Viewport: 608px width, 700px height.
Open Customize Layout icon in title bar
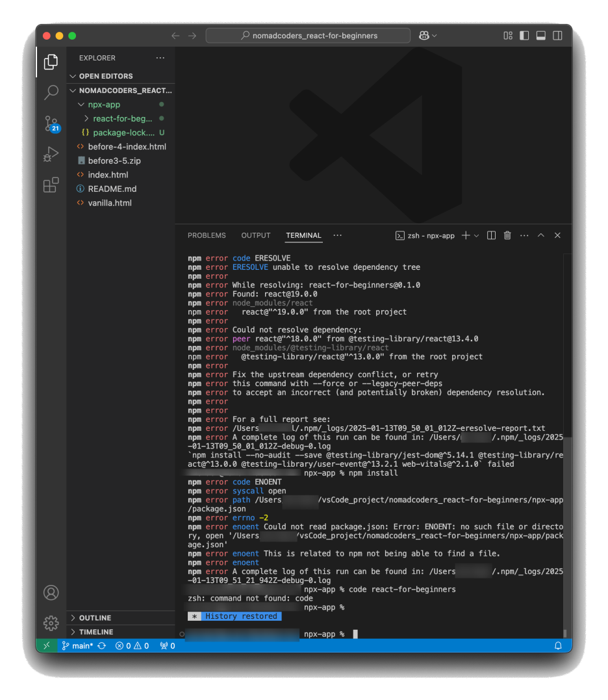point(507,36)
